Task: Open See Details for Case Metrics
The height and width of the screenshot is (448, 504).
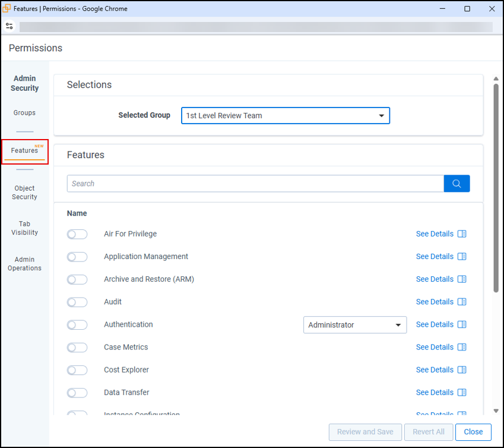Action: pos(434,347)
